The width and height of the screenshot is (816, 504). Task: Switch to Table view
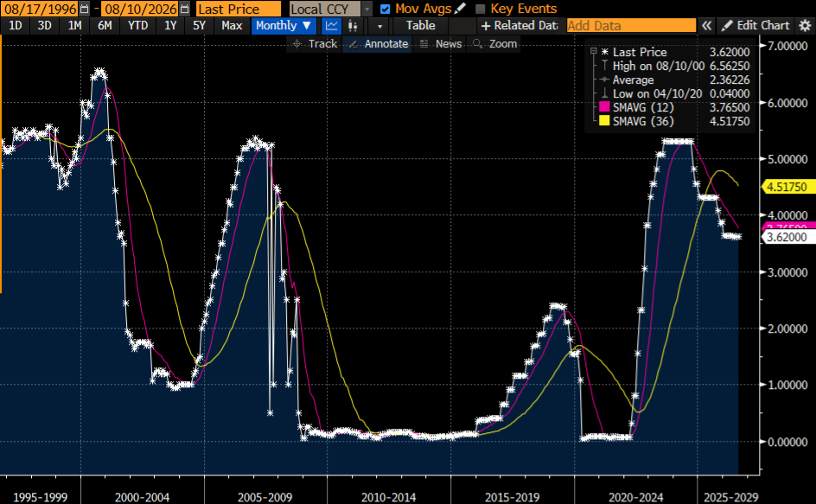[x=420, y=26]
